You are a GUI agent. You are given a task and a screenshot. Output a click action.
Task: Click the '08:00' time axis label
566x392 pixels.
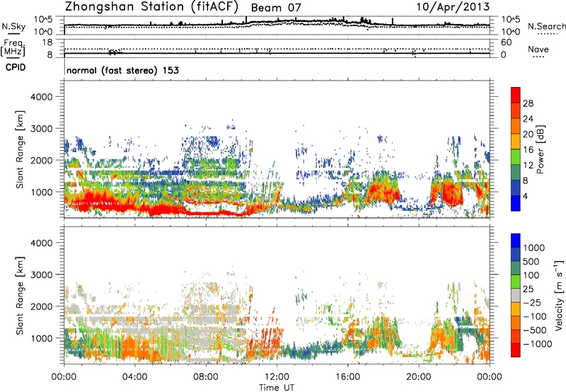point(206,376)
